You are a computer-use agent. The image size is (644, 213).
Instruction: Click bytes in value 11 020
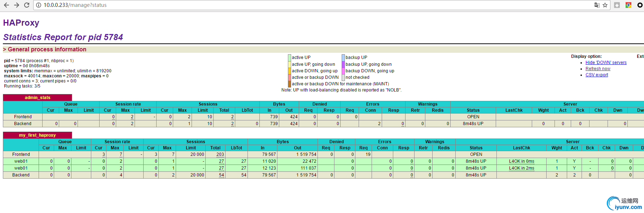click(x=269, y=161)
